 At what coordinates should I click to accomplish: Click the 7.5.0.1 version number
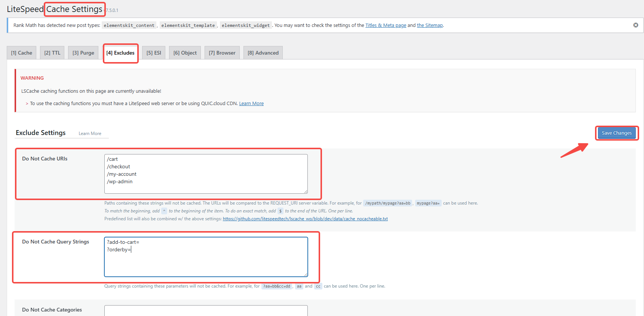point(112,10)
